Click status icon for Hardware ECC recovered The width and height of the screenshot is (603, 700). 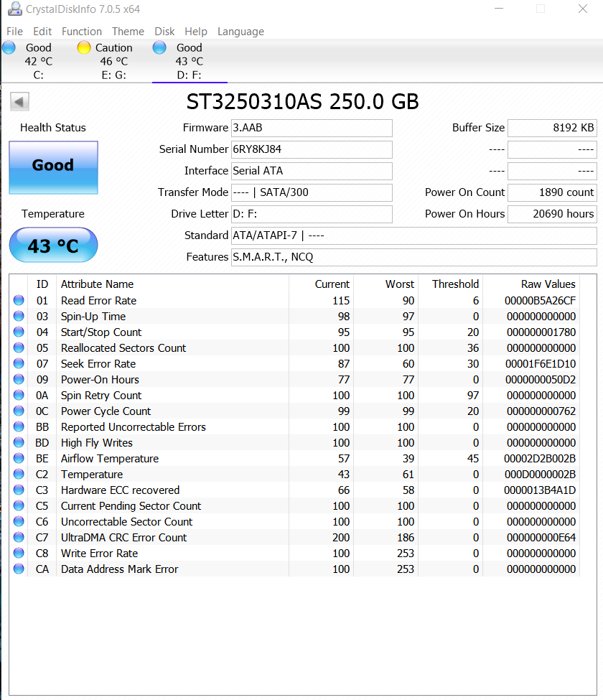[19, 490]
